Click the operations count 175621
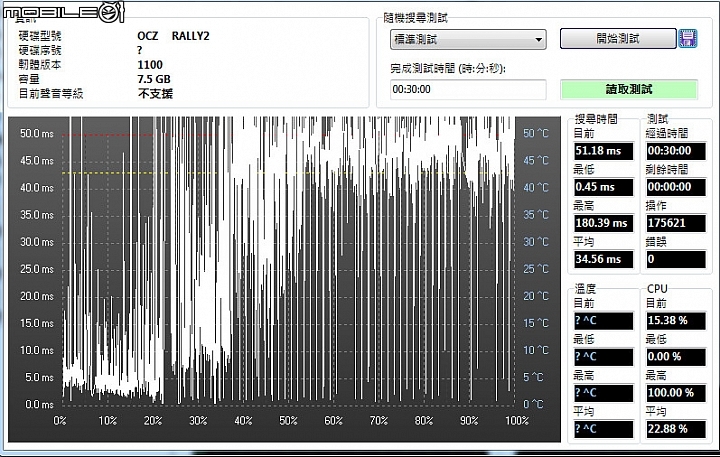 pos(675,223)
